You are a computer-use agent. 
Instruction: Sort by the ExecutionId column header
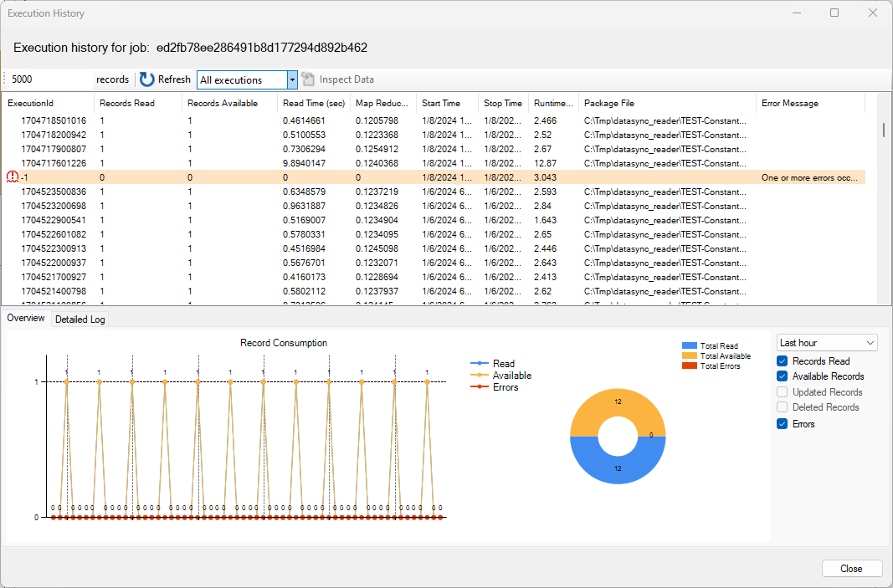click(x=31, y=104)
